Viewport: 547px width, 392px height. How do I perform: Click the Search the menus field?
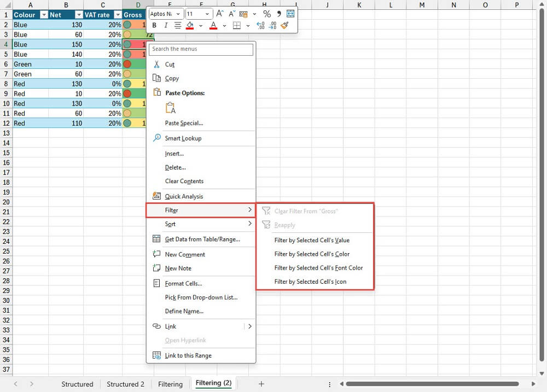pos(201,49)
